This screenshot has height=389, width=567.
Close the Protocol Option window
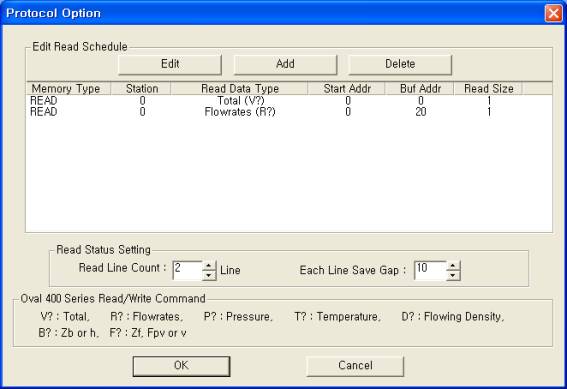pyautogui.click(x=553, y=13)
